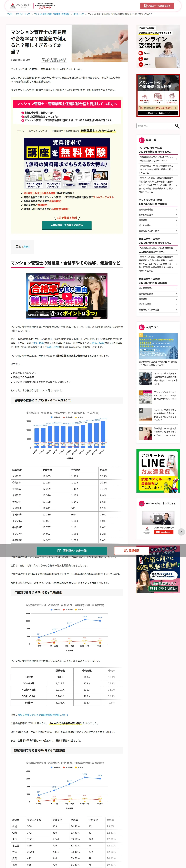
Task: Open アガルートの企業研修・法人研修 banner
Action: click(x=158, y=96)
